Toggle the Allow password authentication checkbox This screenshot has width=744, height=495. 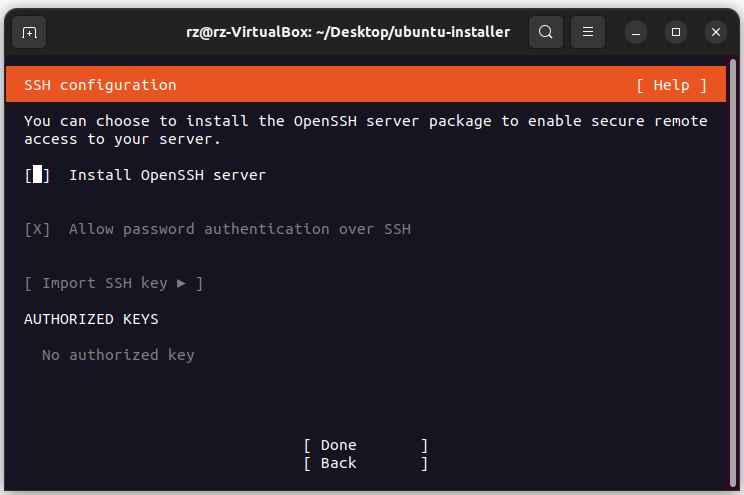point(38,229)
